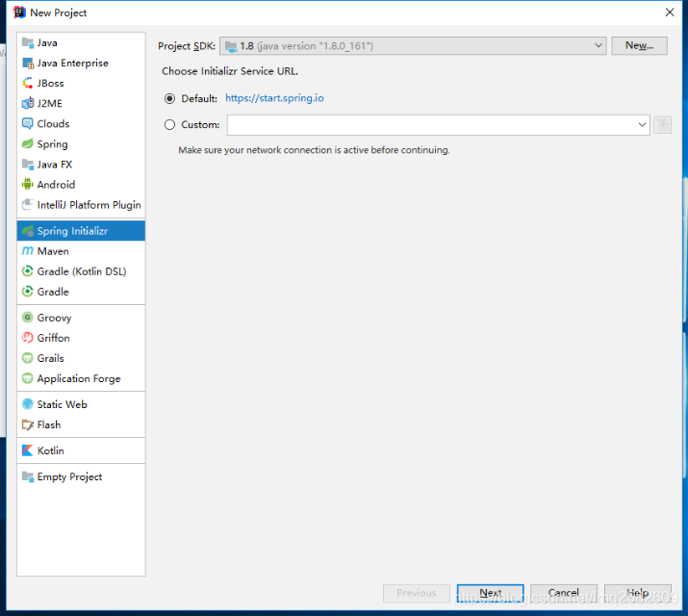Choose the Java project type label

tap(47, 43)
